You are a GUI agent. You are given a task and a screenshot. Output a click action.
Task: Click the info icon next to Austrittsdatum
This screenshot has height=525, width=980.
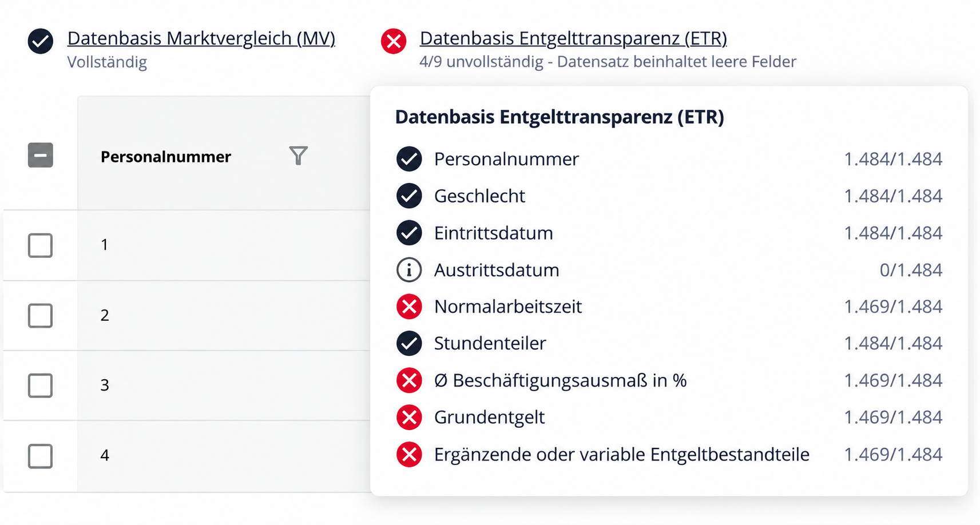pyautogui.click(x=409, y=270)
